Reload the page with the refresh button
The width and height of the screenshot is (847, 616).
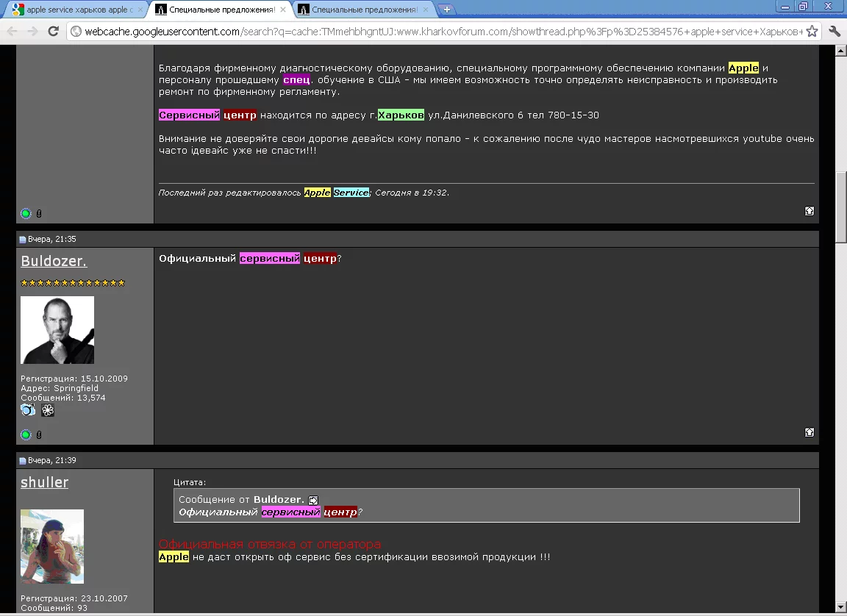pyautogui.click(x=53, y=32)
